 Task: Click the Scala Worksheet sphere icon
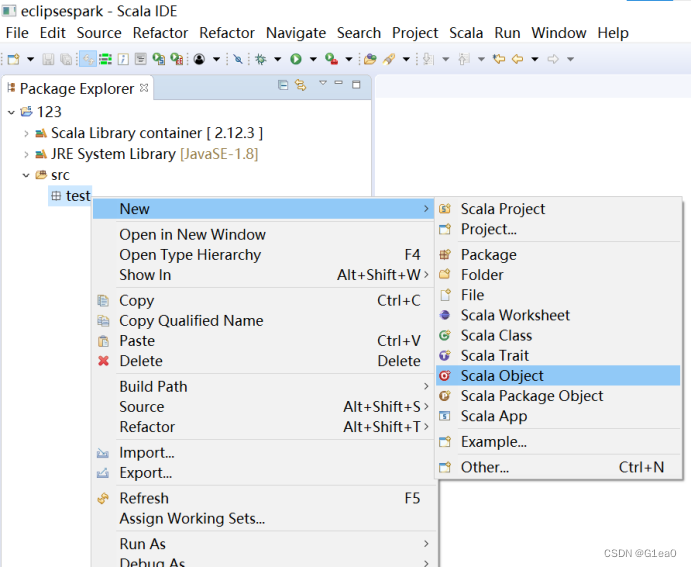coord(445,315)
